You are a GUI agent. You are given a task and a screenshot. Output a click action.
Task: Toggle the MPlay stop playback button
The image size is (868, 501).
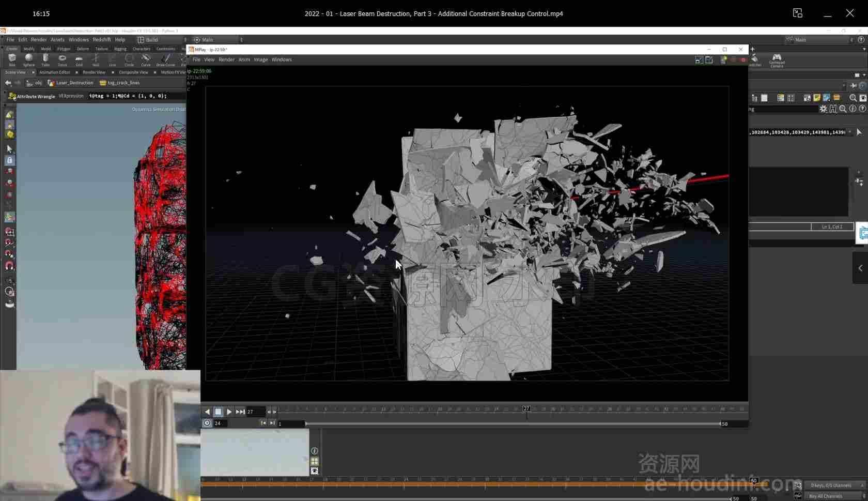(x=218, y=412)
